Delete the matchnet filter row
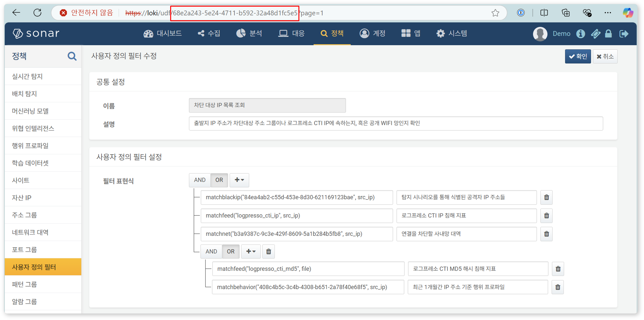The image size is (644, 320). pos(547,234)
